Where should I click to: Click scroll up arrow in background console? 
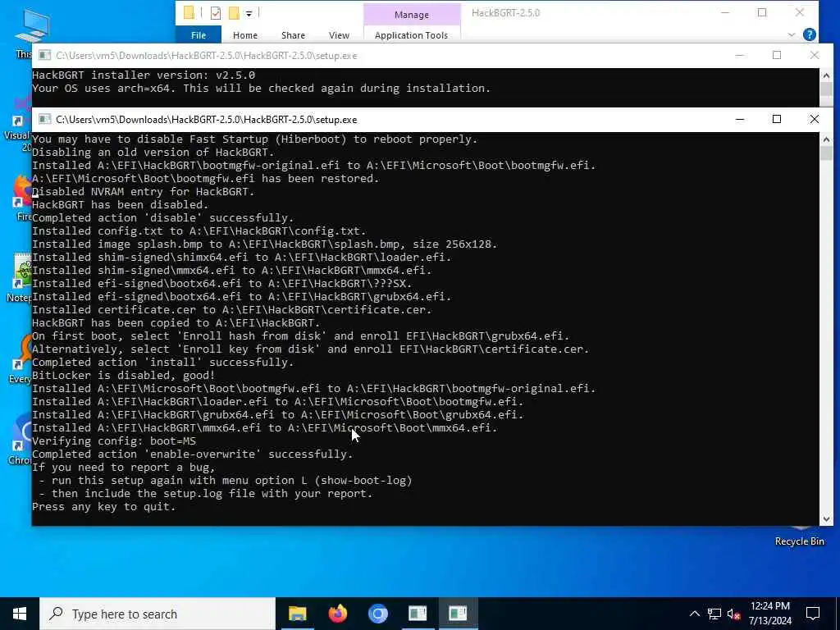pyautogui.click(x=825, y=75)
